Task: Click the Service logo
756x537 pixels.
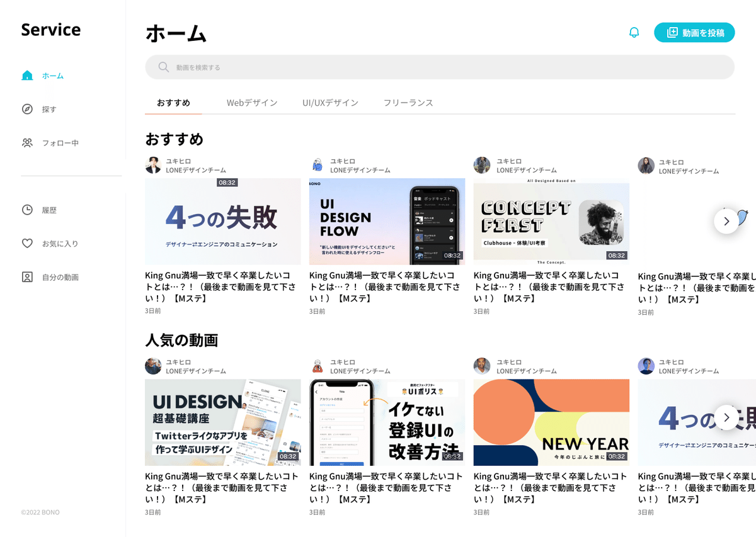Action: click(51, 30)
